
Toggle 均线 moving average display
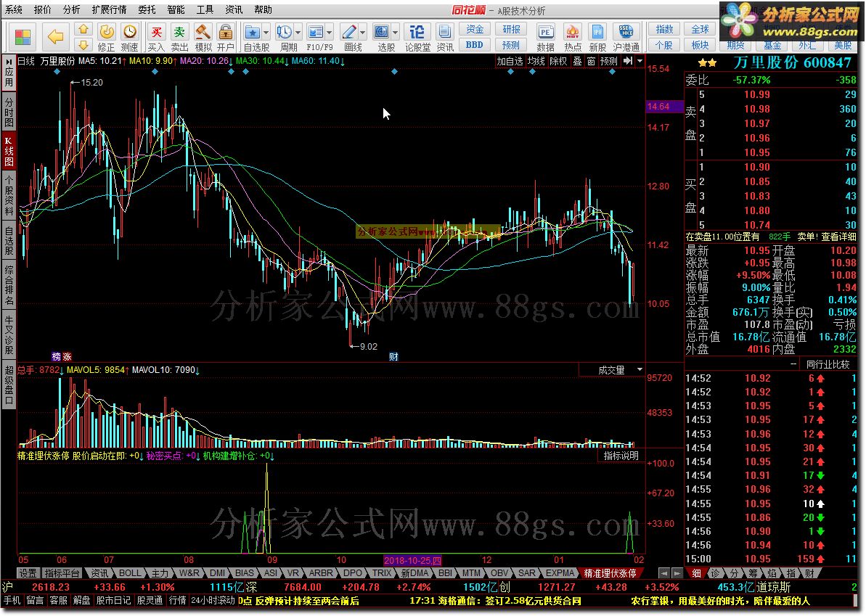tap(536, 61)
